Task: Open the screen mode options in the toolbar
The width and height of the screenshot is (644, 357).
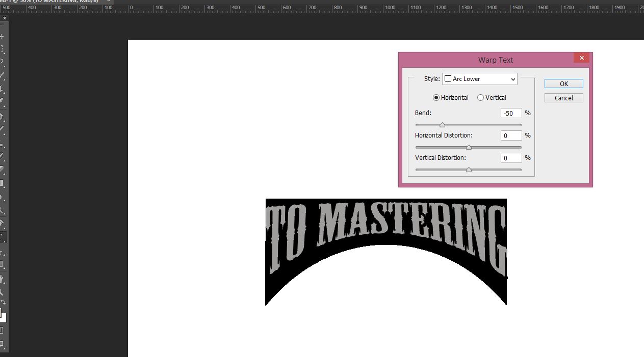Action: click(x=2, y=344)
